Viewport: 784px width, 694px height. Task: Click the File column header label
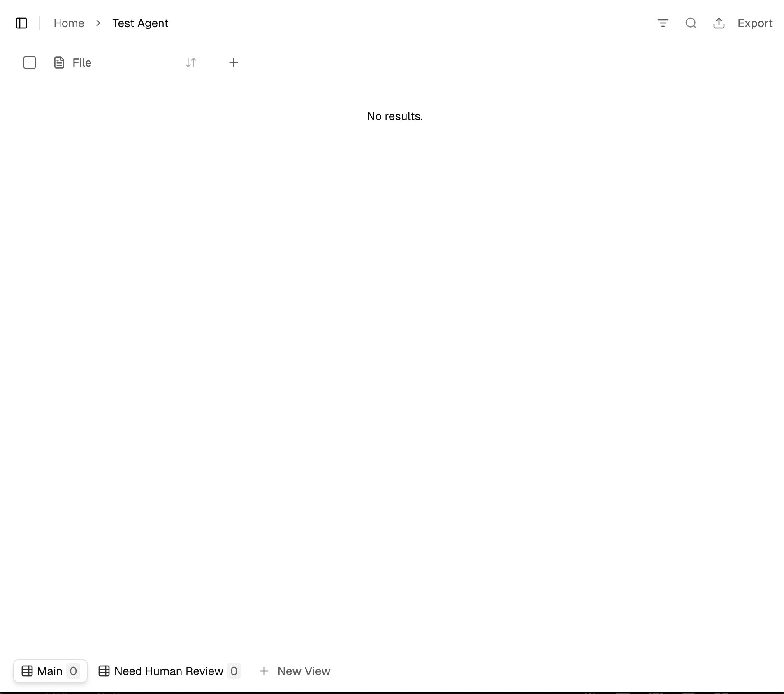82,62
